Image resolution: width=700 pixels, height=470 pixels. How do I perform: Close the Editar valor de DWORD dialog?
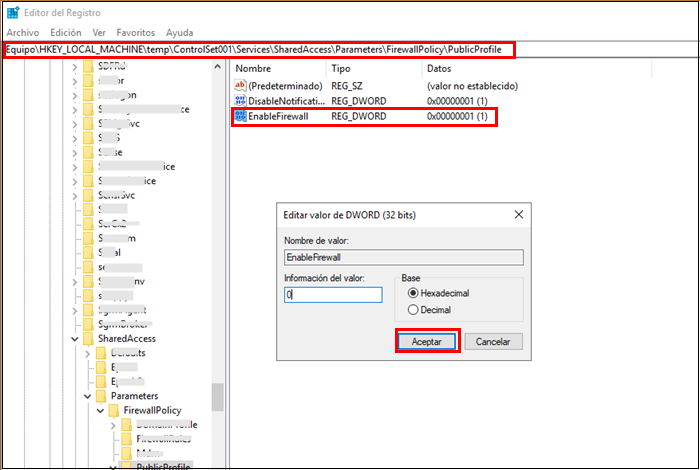(518, 215)
